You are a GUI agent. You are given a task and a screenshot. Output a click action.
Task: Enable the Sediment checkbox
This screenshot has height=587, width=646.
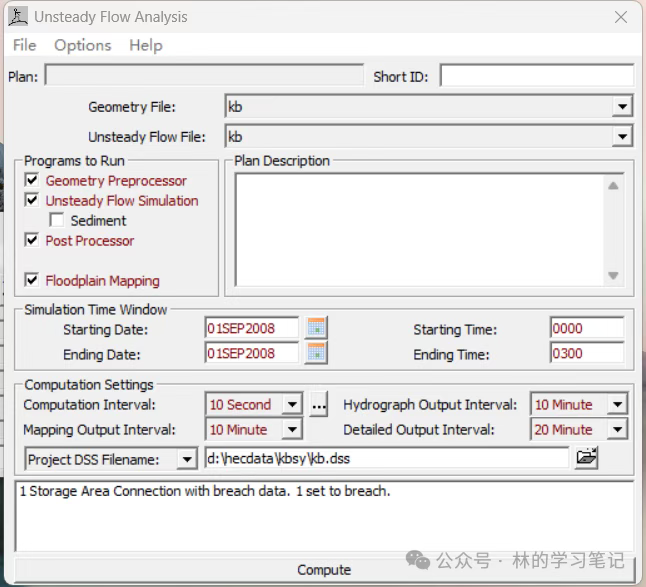click(x=57, y=220)
